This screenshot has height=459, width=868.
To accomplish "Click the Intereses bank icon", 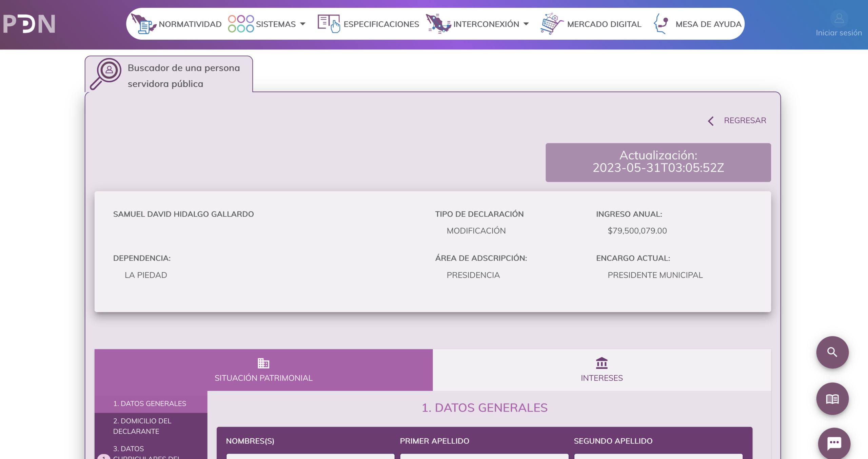I will tap(602, 363).
